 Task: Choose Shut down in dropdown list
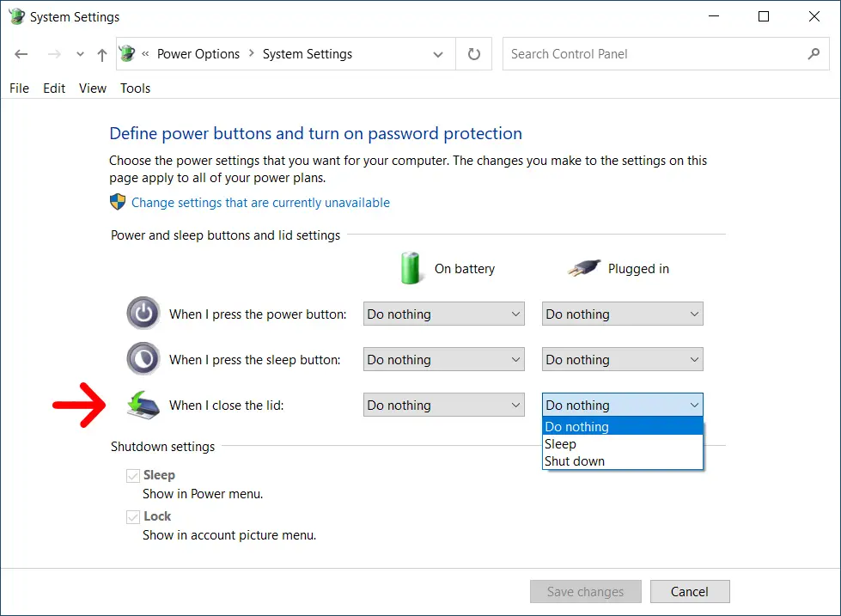(x=575, y=461)
